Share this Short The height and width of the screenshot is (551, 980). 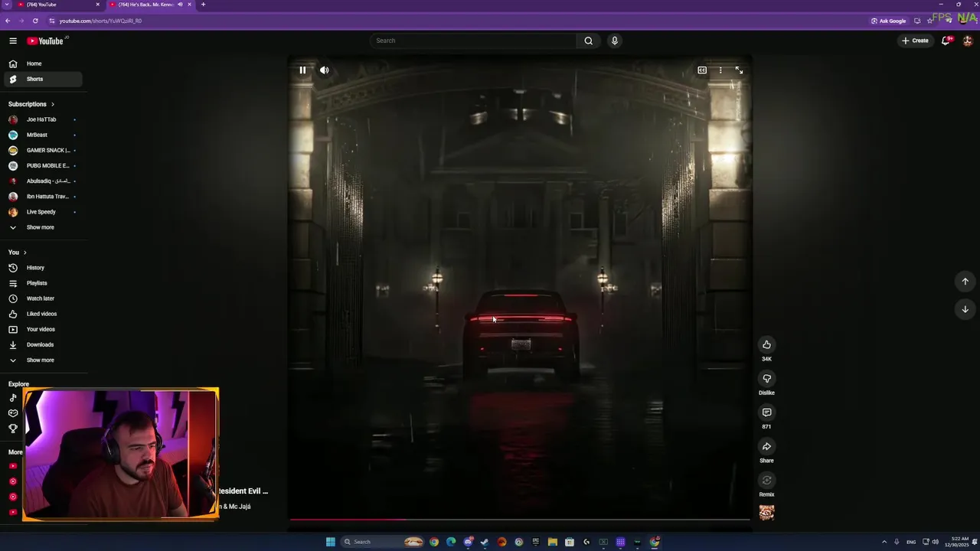tap(766, 446)
